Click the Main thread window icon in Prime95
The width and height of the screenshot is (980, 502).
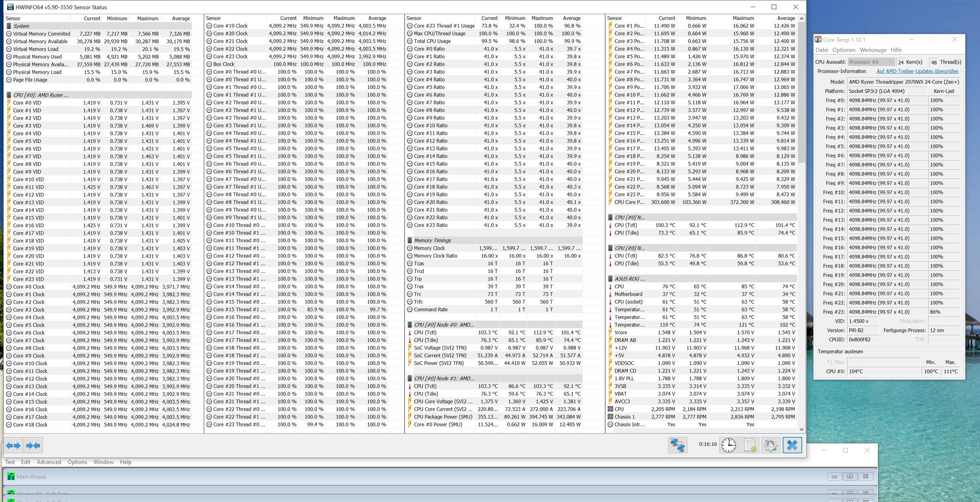[10, 476]
